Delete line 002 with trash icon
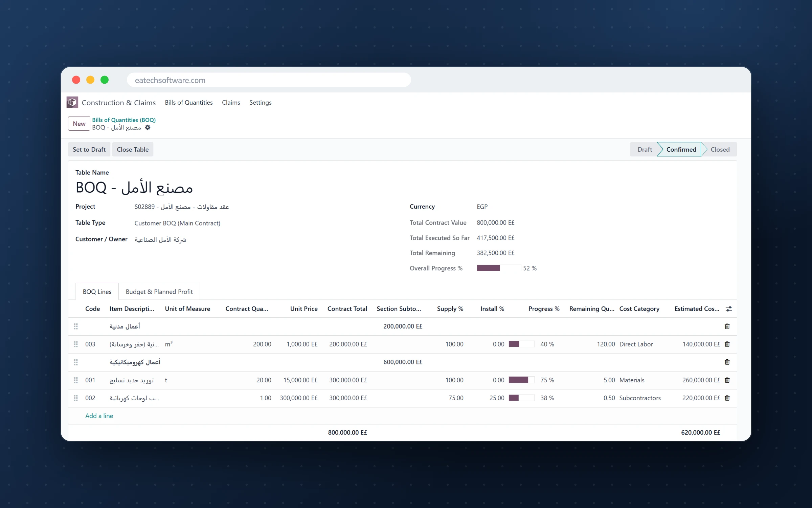 coord(727,398)
